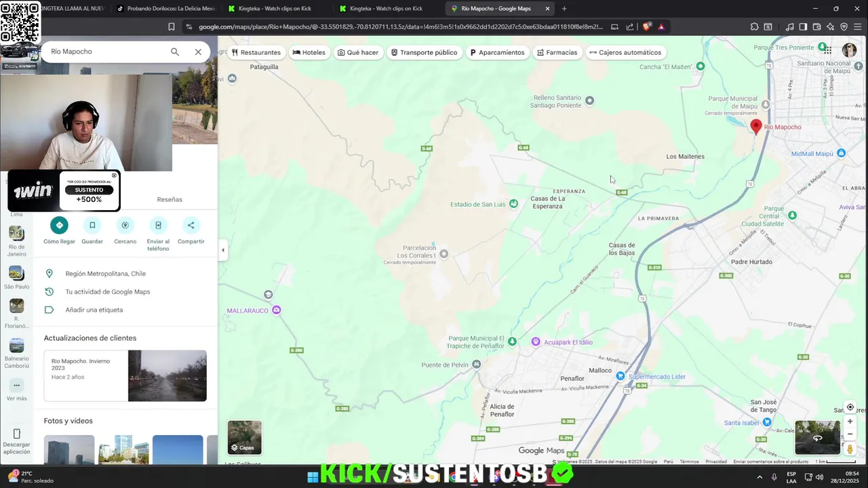Image resolution: width=868 pixels, height=488 pixels.
Task: Switch to first Kingteka Kick clips tab
Action: (275, 9)
